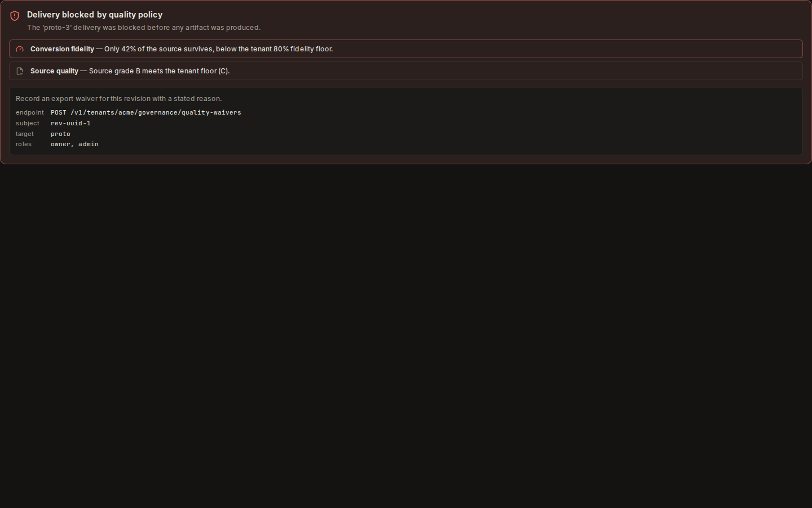Select the subject value rev-uuid-1

click(x=70, y=123)
